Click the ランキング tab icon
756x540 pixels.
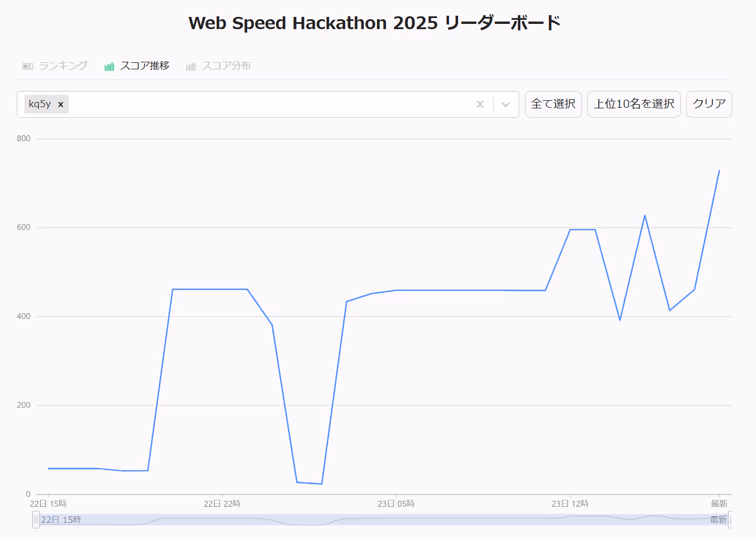tap(28, 66)
